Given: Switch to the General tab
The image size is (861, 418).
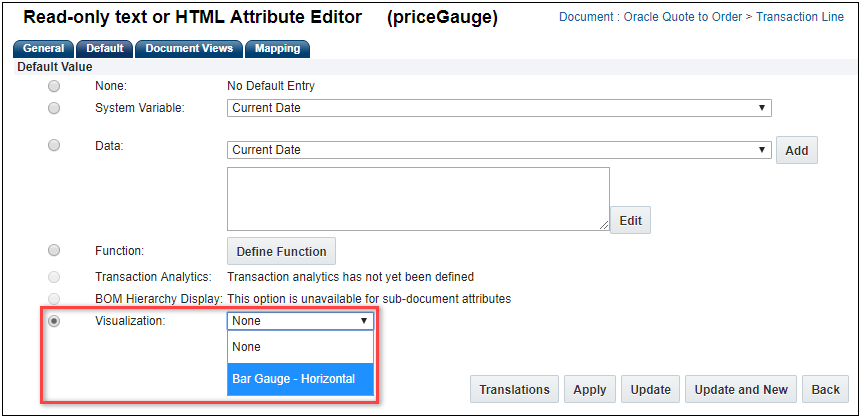Looking at the screenshot, I should (43, 49).
